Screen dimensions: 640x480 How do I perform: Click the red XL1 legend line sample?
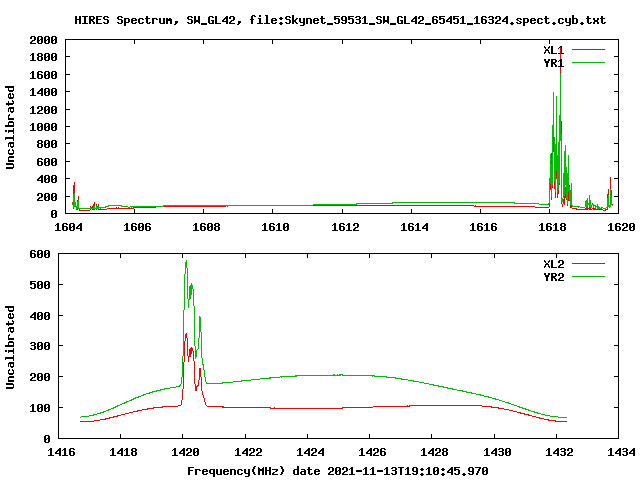click(x=588, y=50)
